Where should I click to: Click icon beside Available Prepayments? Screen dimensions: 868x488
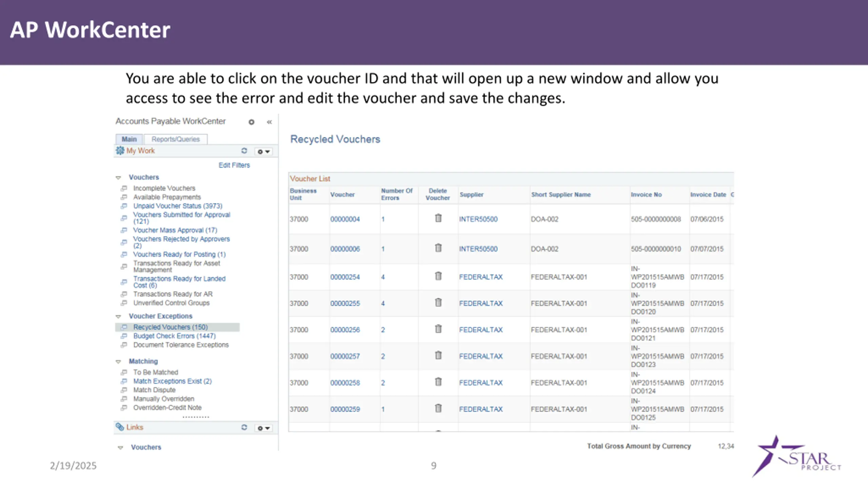[x=124, y=197]
